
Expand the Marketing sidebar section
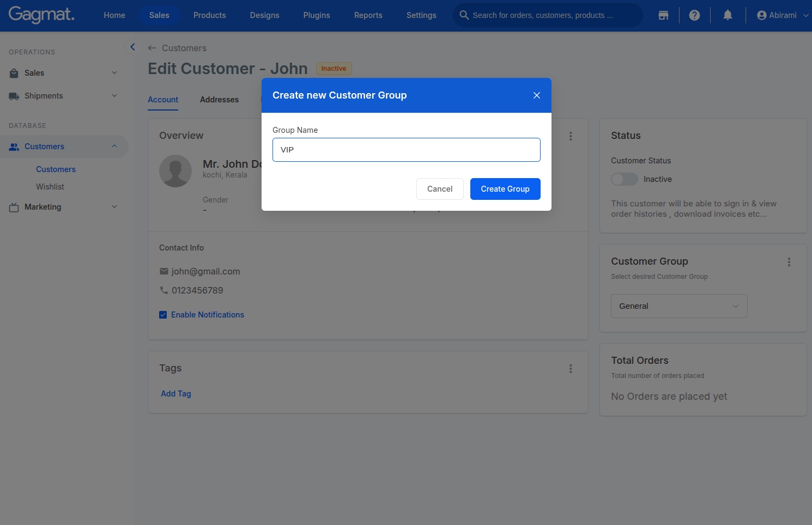point(114,207)
